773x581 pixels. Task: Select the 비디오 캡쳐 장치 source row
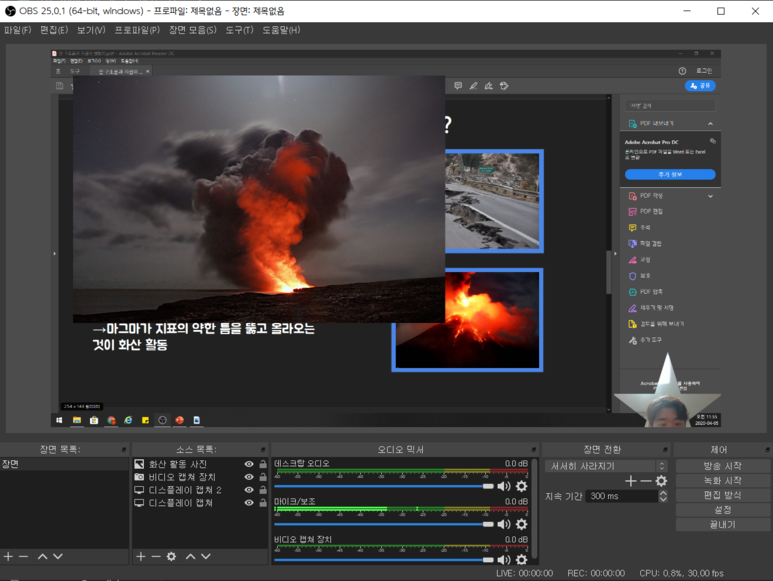[200, 477]
